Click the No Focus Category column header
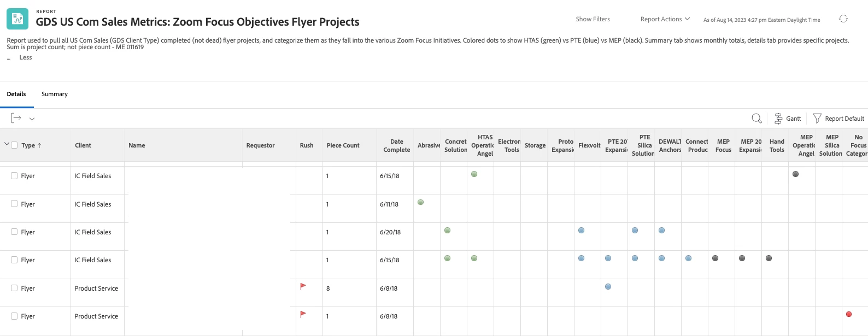The image size is (868, 336). pos(857,145)
